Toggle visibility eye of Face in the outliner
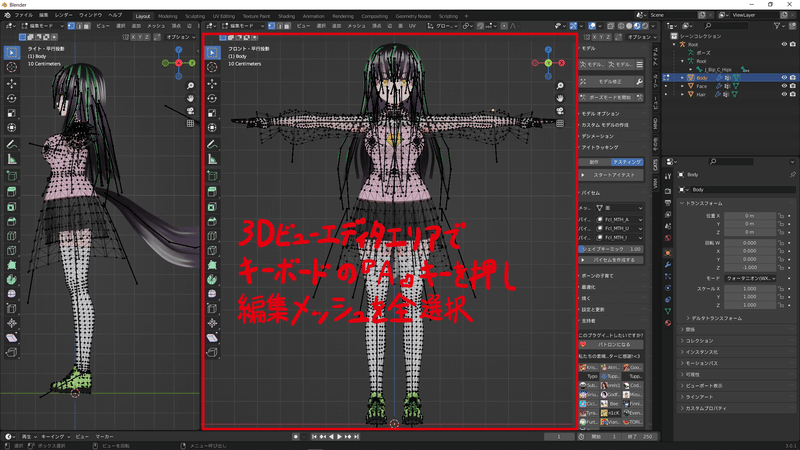800x450 pixels. pos(784,86)
